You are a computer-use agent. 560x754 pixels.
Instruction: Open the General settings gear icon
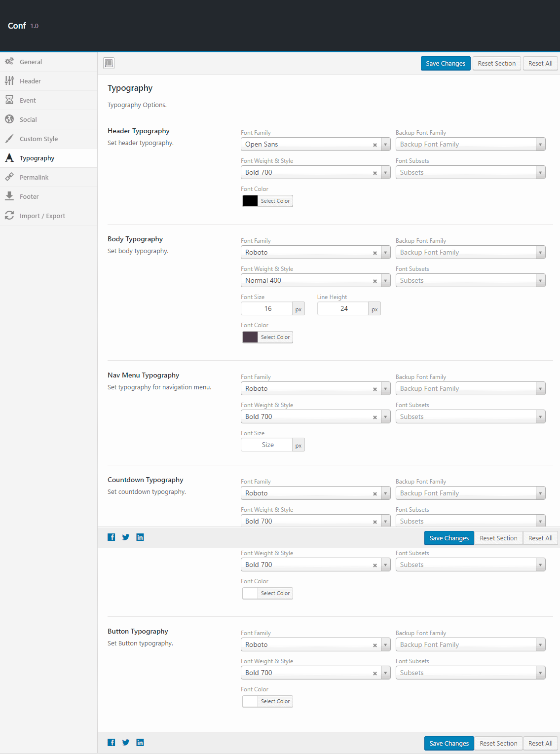(9, 62)
